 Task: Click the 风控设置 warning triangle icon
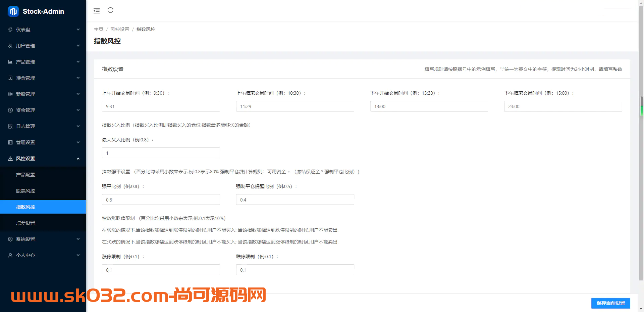pos(10,159)
